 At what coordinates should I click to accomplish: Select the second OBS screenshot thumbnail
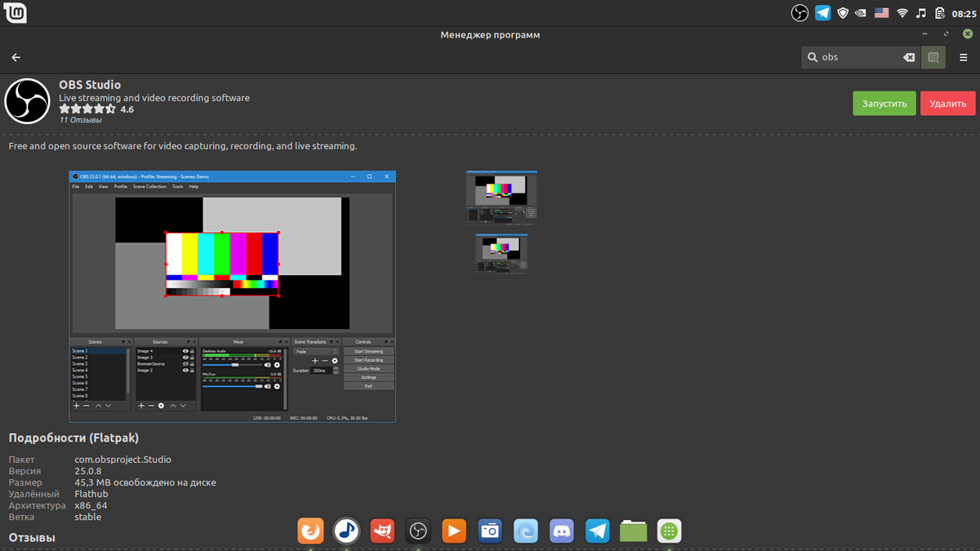click(501, 252)
